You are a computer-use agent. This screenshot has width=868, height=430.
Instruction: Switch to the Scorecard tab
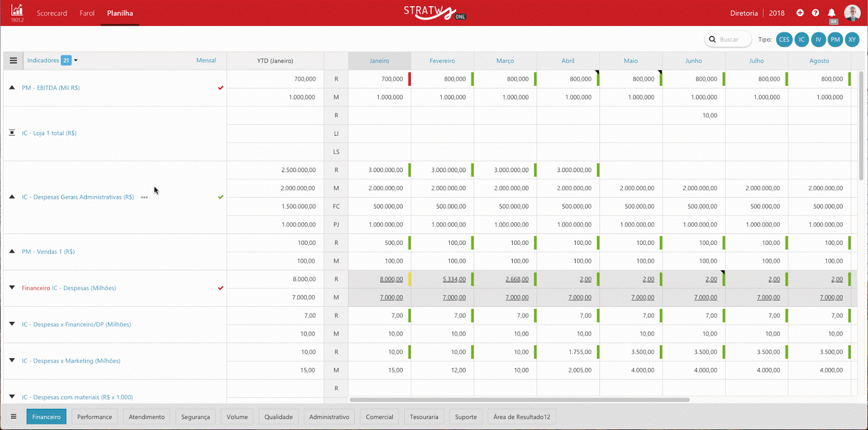(52, 13)
